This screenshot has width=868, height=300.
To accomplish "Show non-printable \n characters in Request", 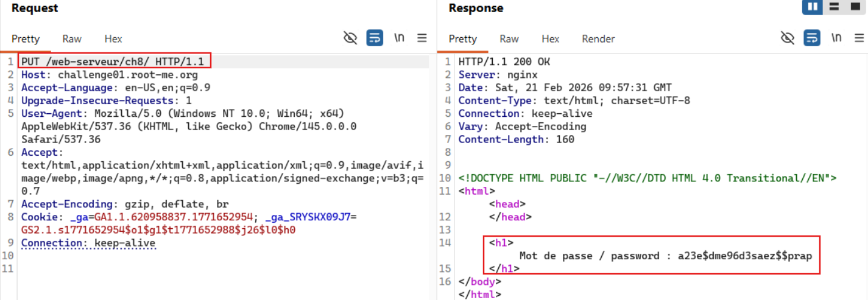I will tap(399, 38).
